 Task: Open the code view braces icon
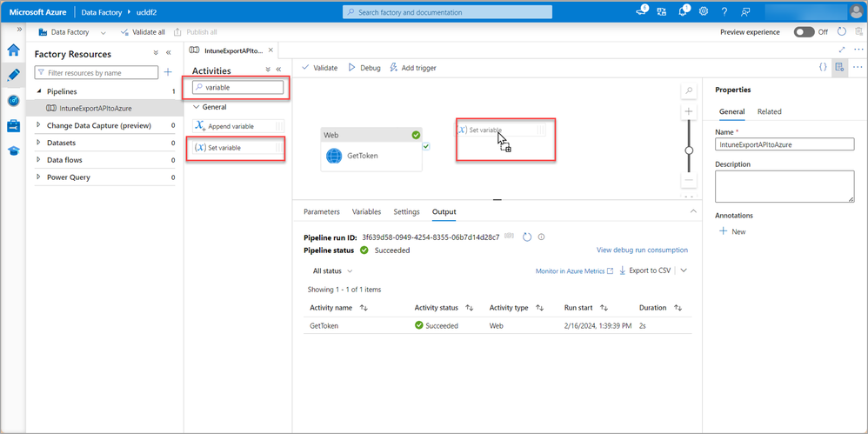coord(823,67)
